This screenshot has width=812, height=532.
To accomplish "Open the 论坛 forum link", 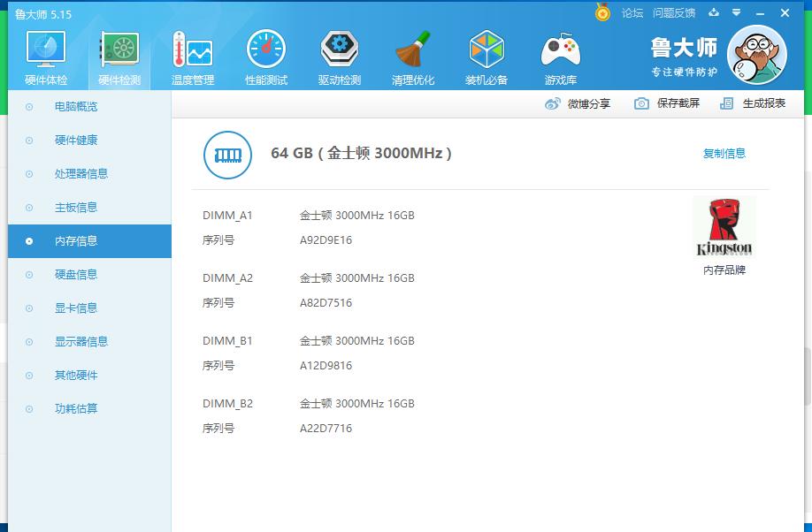I will pos(632,13).
